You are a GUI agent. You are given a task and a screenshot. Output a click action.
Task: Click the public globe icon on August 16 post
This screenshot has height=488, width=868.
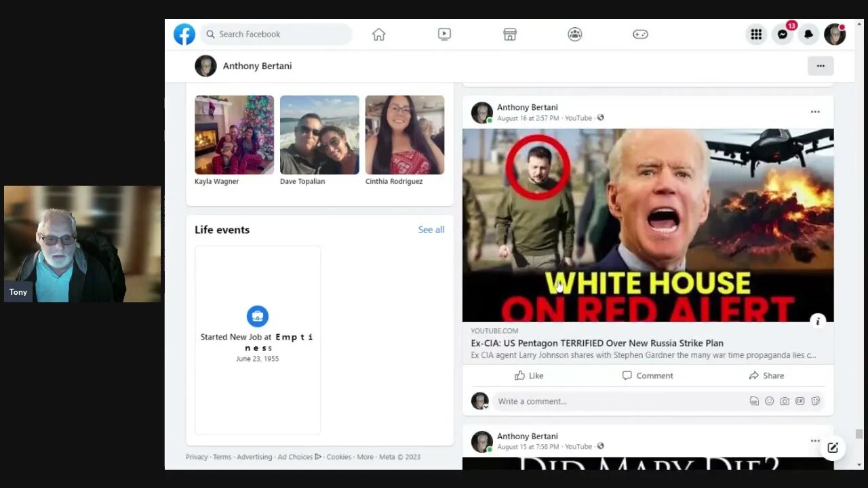click(x=600, y=118)
